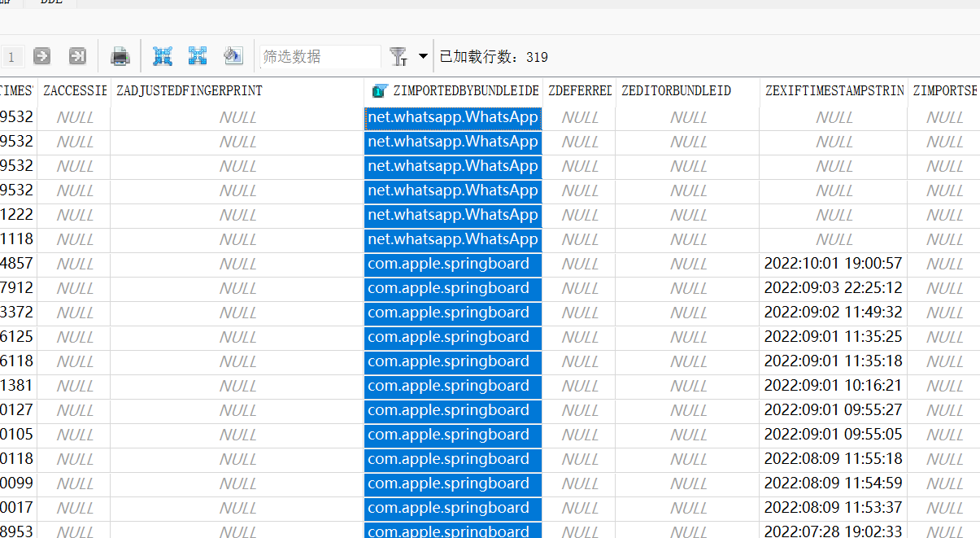The height and width of the screenshot is (538, 980).
Task: Select com.apple.springboard cell in row 3372
Action: click(x=453, y=313)
